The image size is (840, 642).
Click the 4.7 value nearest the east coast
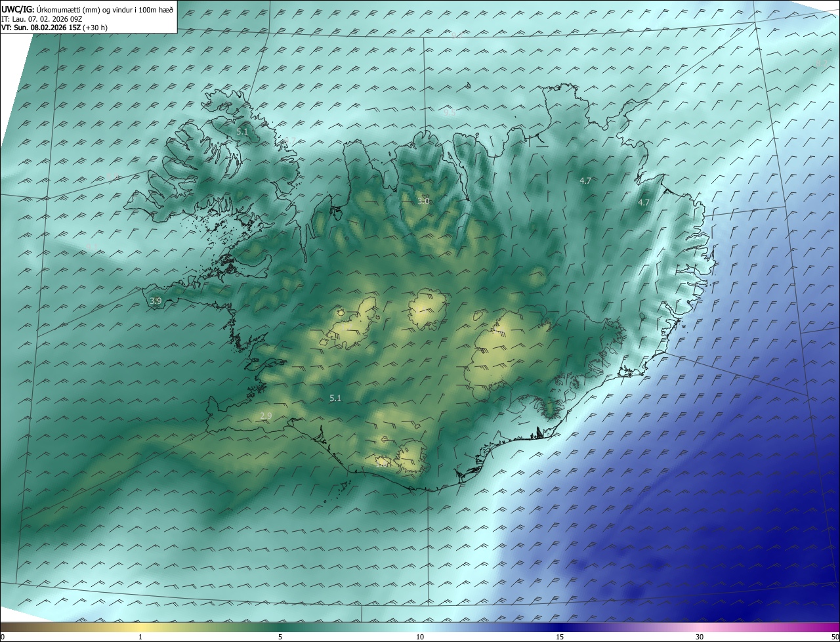click(x=643, y=203)
